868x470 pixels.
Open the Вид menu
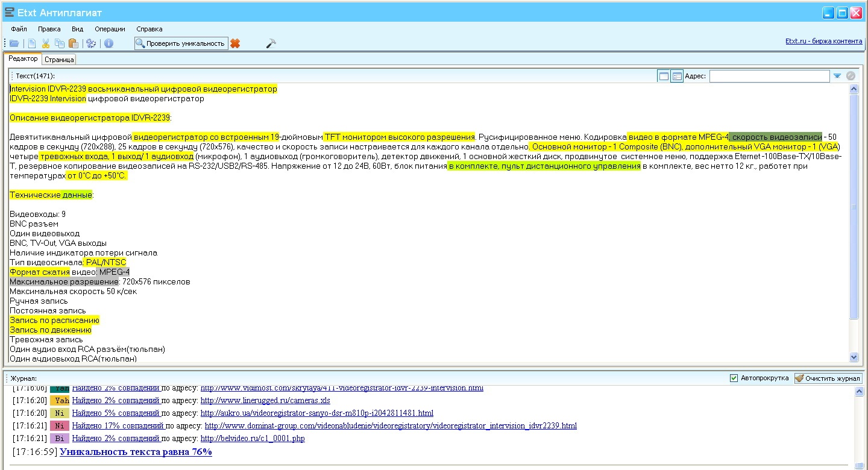point(77,29)
